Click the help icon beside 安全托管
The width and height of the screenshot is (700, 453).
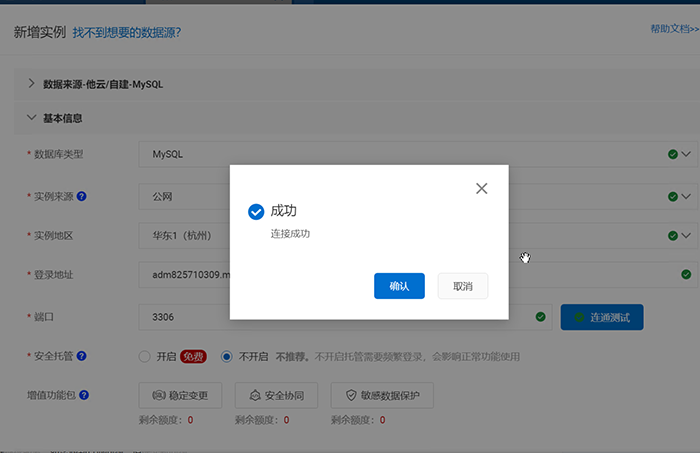click(82, 356)
